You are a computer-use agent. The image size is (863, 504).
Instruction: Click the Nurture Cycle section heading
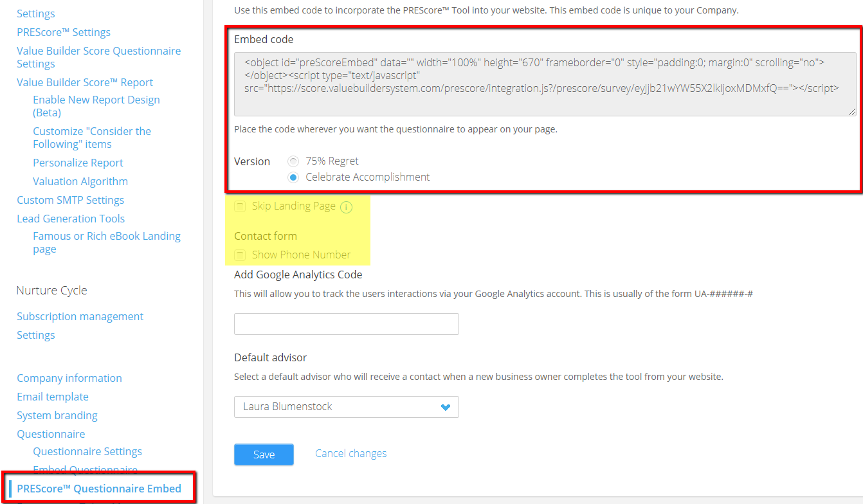[x=52, y=291]
